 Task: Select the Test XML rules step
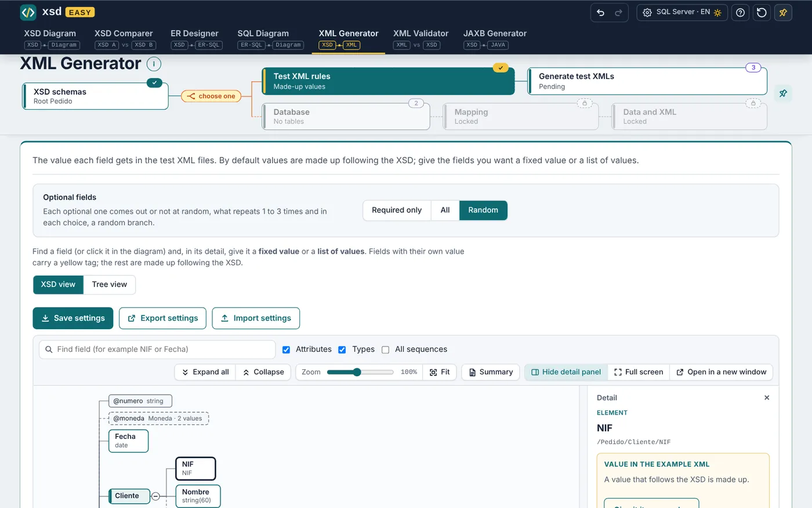[388, 81]
